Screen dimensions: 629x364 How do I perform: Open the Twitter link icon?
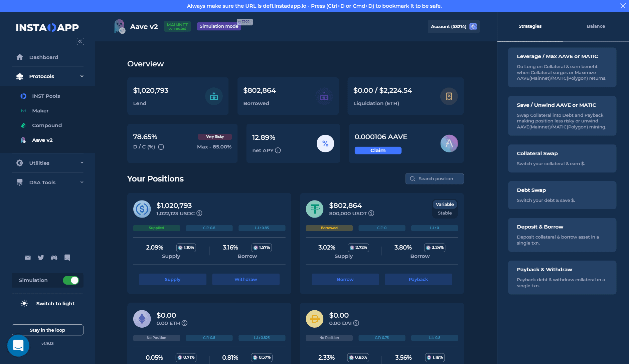coord(41,258)
